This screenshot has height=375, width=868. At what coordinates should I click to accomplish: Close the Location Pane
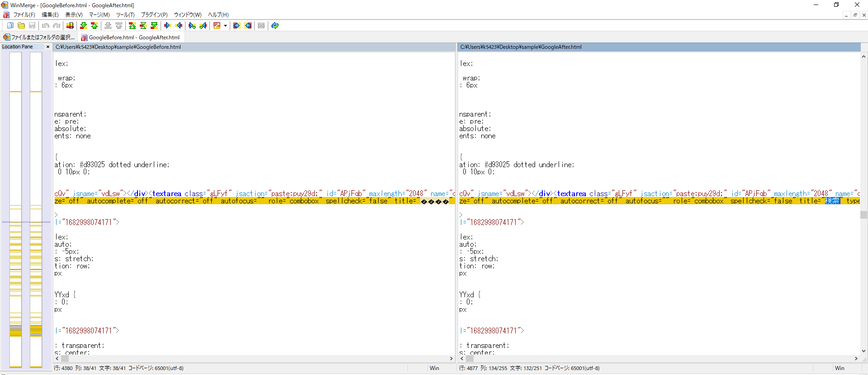coord(48,47)
